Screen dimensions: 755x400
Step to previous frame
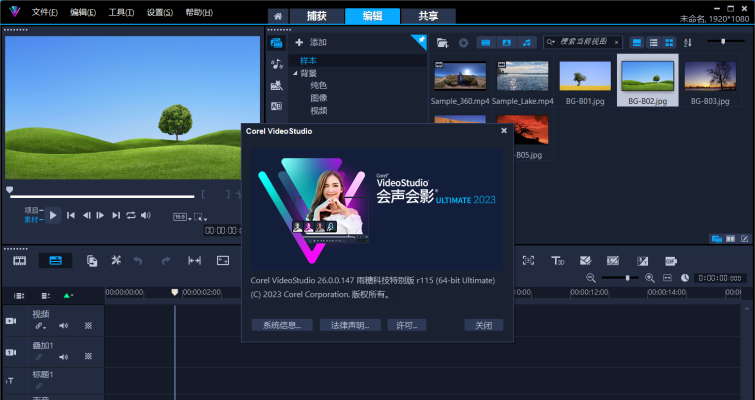pyautogui.click(x=86, y=215)
